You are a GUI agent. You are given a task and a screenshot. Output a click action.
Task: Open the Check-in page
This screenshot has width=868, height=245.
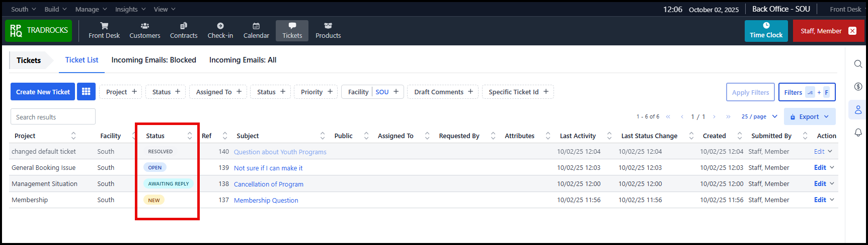[x=220, y=30]
